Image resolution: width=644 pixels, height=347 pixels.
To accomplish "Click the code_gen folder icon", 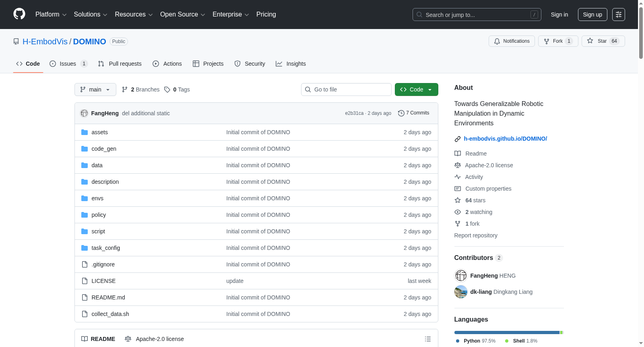I will click(x=85, y=149).
